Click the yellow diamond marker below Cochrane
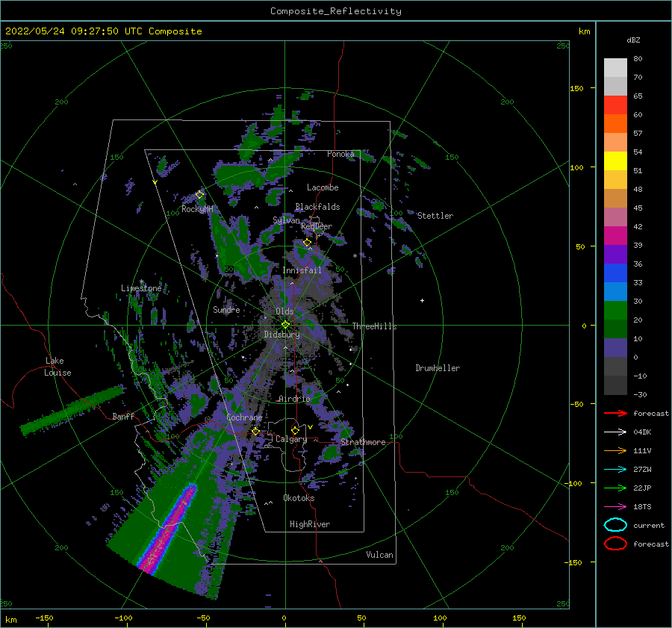 tap(256, 431)
